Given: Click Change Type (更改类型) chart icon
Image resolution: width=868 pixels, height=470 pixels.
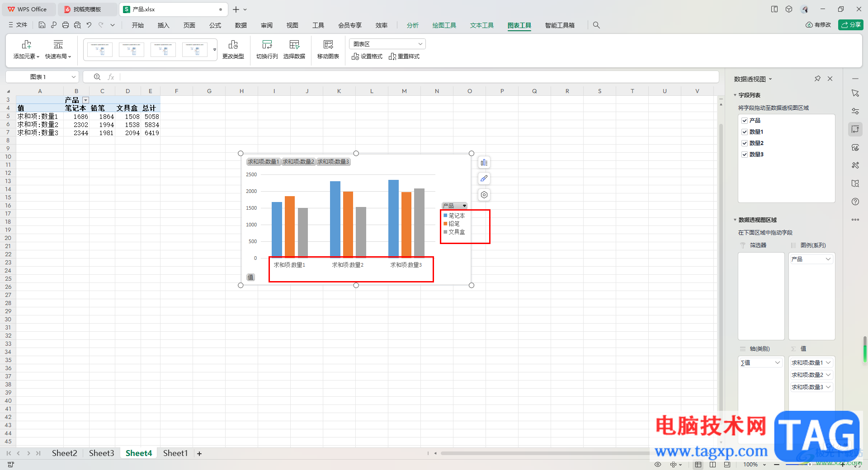Looking at the screenshot, I should click(x=233, y=44).
